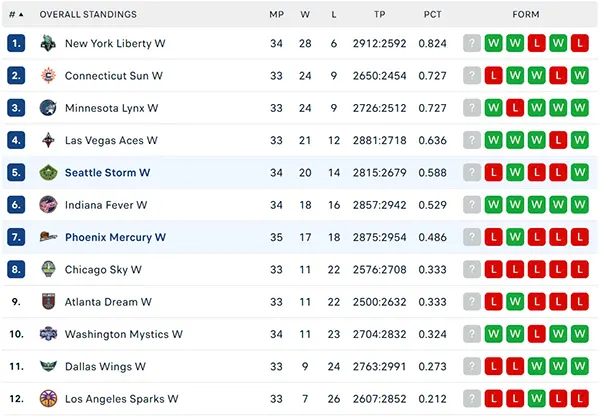Click the PCT column header
This screenshot has height=416, width=600.
coord(432,15)
